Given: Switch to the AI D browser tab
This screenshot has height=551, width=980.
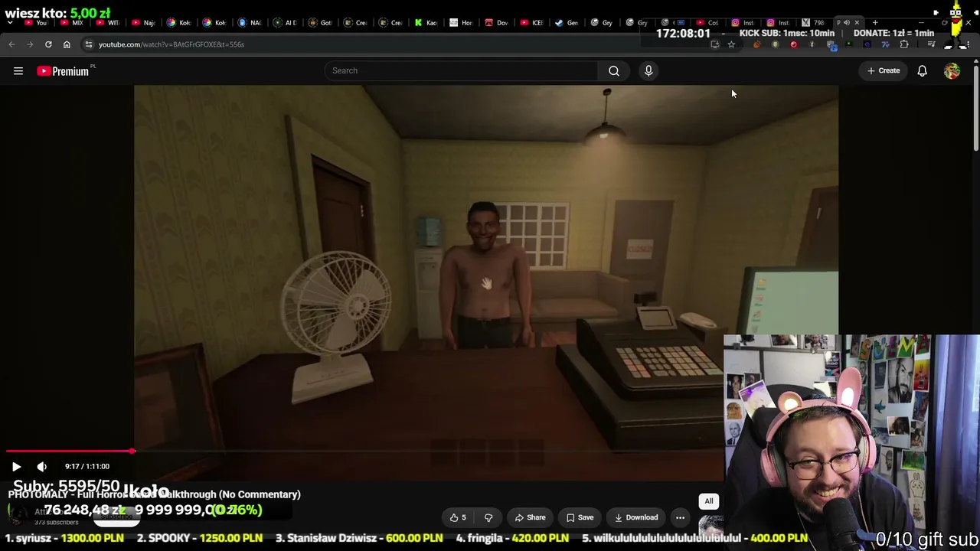Looking at the screenshot, I should (285, 23).
